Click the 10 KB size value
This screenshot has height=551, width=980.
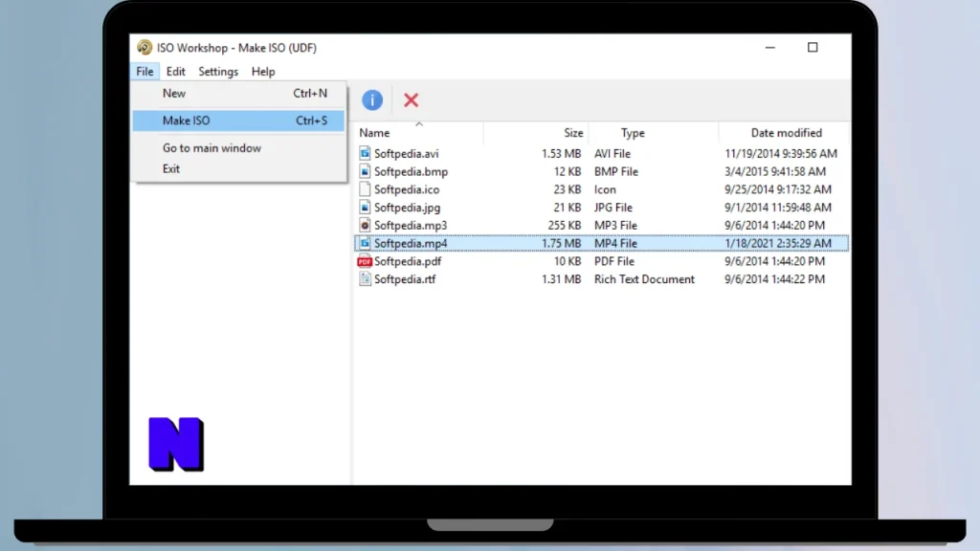tap(568, 261)
